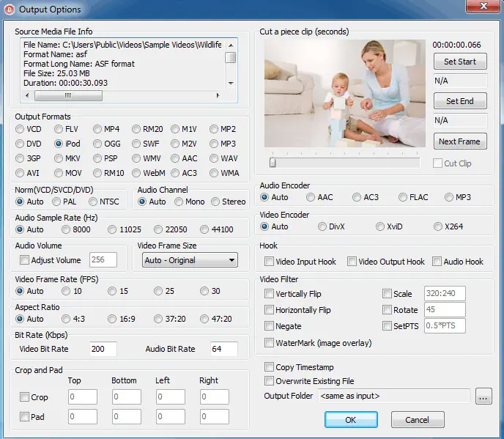Choose FLAC audio encoder
The height and width of the screenshot is (439, 504).
403,197
